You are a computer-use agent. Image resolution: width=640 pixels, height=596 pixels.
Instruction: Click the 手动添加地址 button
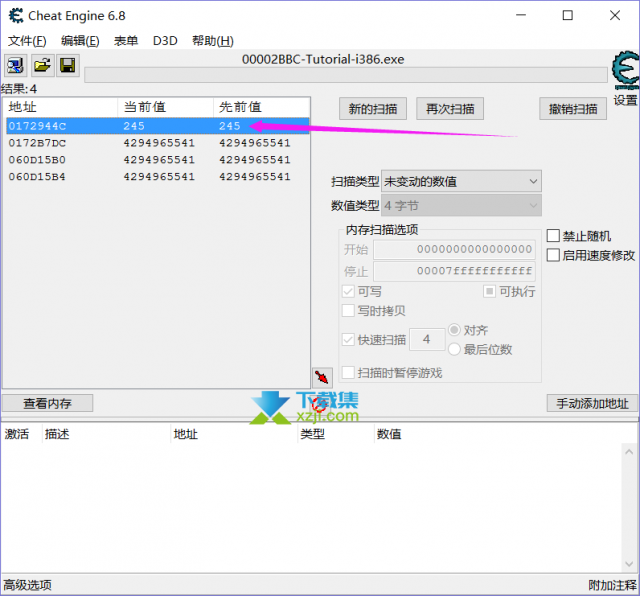pyautogui.click(x=592, y=403)
